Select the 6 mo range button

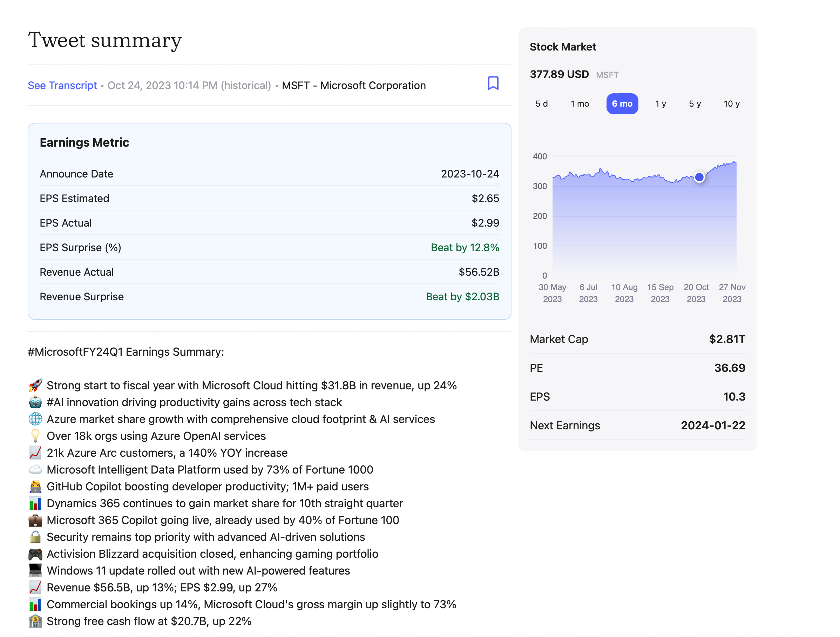622,104
